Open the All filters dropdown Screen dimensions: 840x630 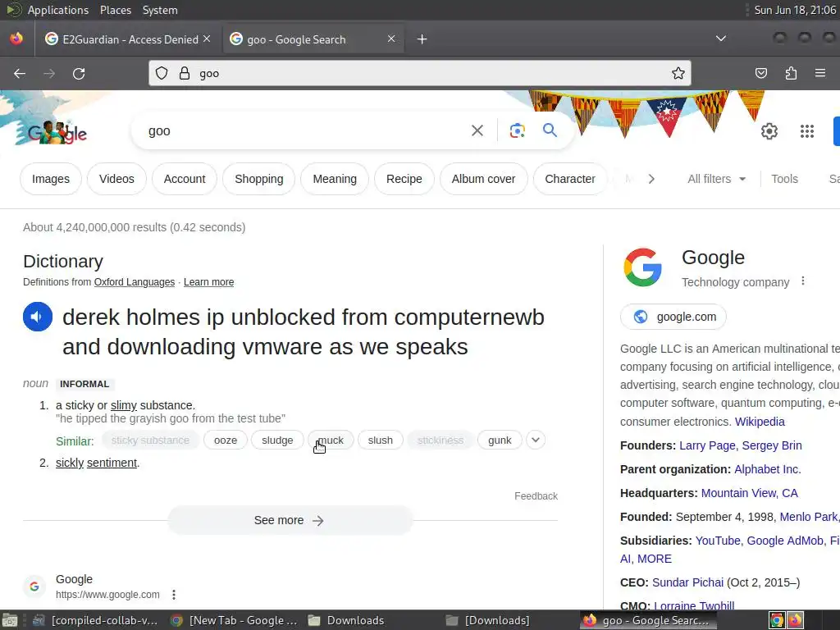point(716,179)
